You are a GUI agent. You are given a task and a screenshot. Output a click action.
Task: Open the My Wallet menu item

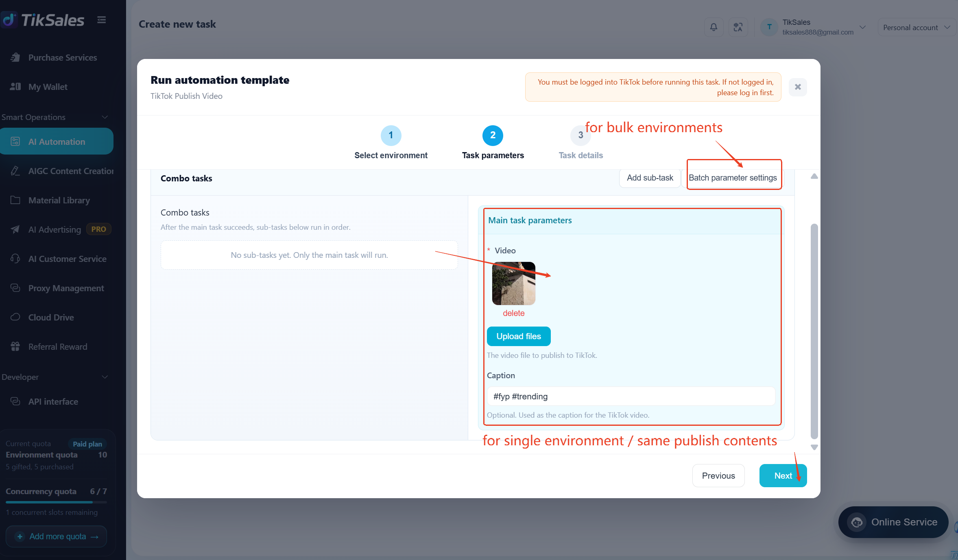[57, 87]
